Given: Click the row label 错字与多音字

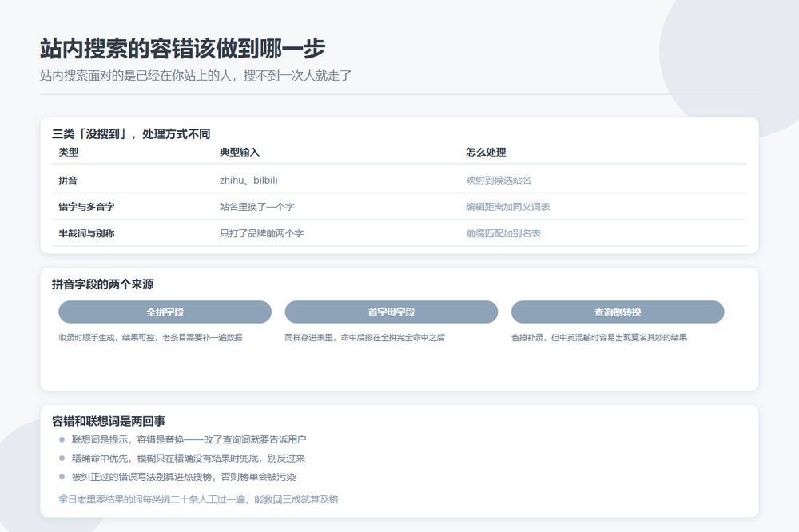Looking at the screenshot, I should coord(86,207).
